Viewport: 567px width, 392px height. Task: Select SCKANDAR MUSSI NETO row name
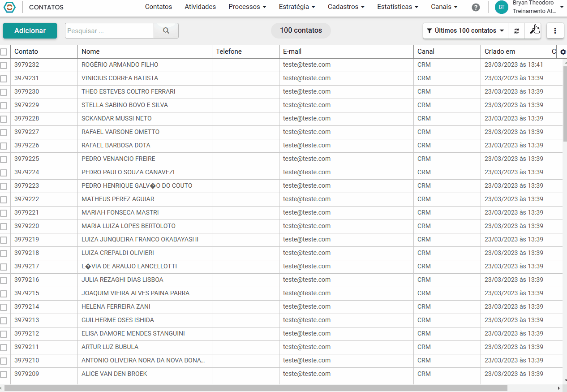(x=116, y=118)
